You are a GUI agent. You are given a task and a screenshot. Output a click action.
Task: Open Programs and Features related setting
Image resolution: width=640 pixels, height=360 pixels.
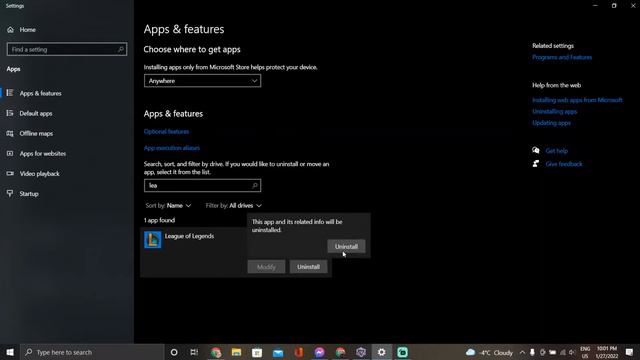pos(562,57)
